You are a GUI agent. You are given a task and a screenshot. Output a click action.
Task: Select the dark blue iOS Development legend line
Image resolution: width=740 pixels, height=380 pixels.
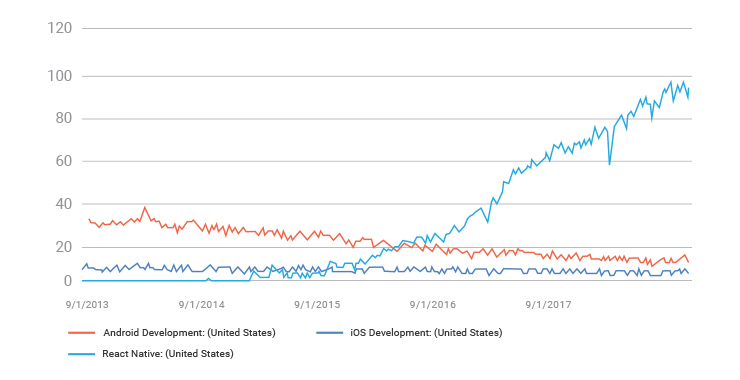coord(329,333)
